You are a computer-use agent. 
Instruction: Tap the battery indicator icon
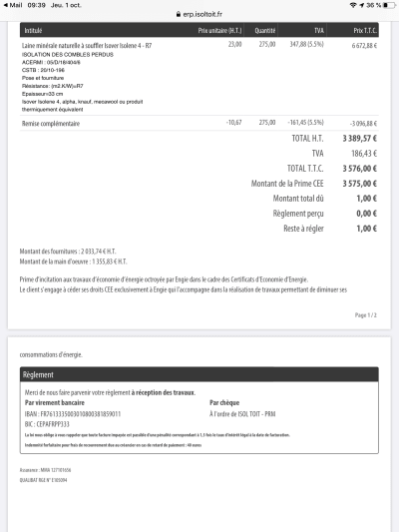tap(389, 5)
